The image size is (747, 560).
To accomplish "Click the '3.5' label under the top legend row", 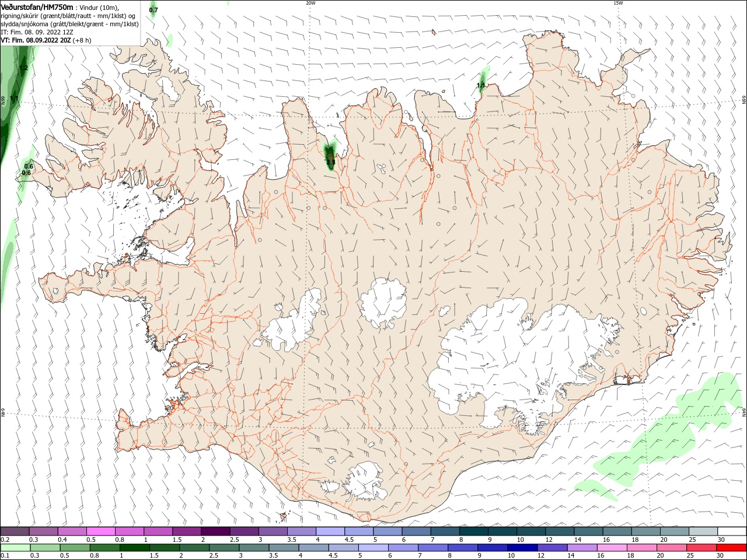I will pyautogui.click(x=292, y=540).
